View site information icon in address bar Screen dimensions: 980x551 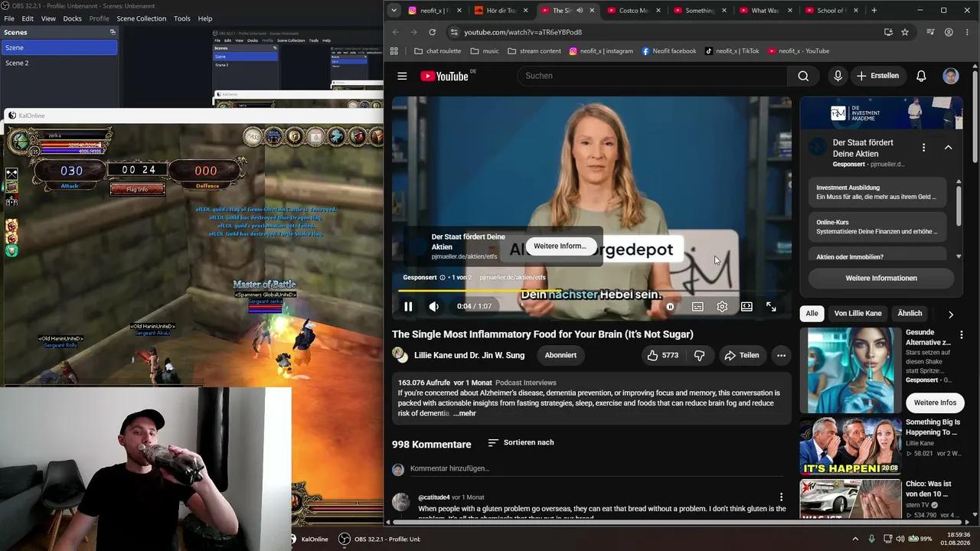point(454,32)
